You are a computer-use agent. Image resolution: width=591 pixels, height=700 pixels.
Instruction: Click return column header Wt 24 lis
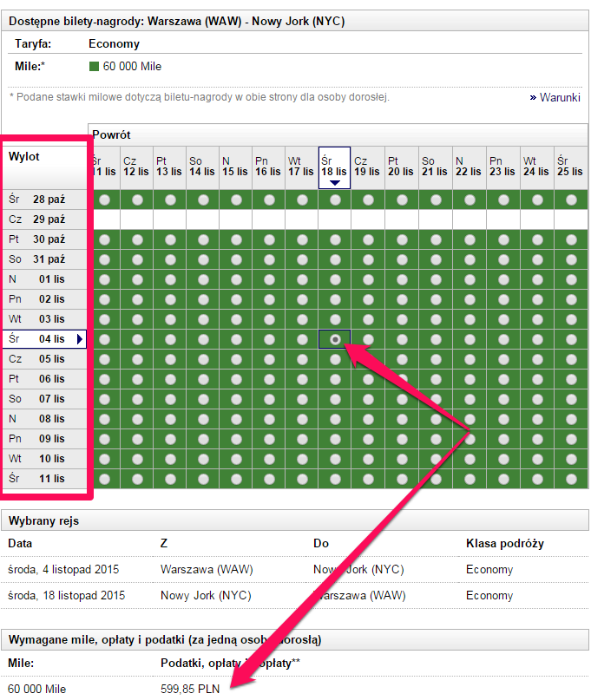(x=536, y=167)
